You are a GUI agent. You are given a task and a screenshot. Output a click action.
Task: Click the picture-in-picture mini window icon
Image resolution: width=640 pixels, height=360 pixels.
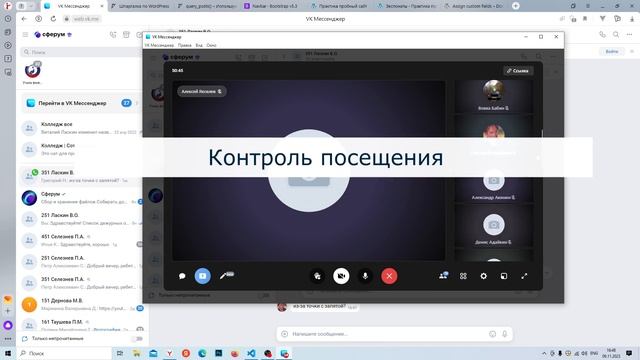click(504, 276)
